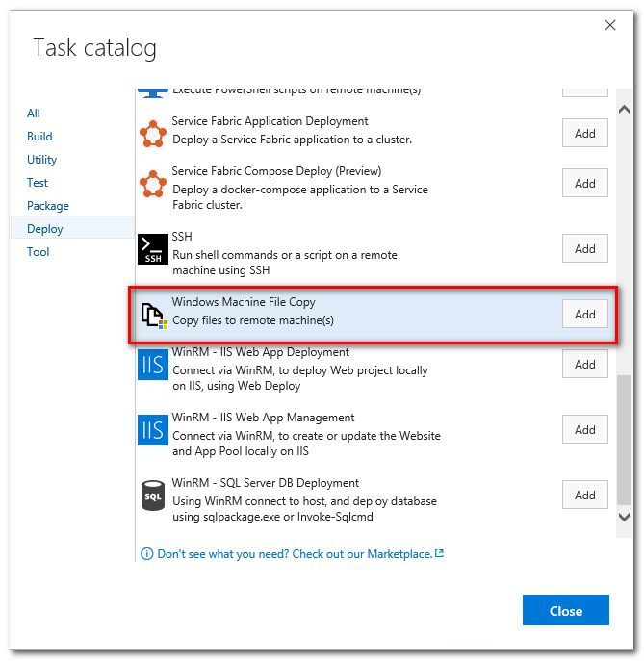Select 'WinRM - SQL Server DB Deployment' title
Image resolution: width=644 pixels, height=661 pixels.
pos(266,483)
